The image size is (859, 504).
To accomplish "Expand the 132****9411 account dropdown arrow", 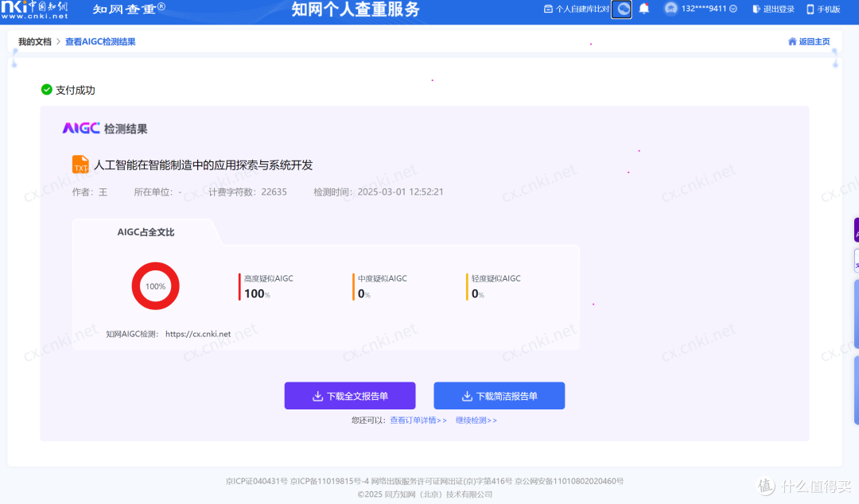I will (733, 9).
